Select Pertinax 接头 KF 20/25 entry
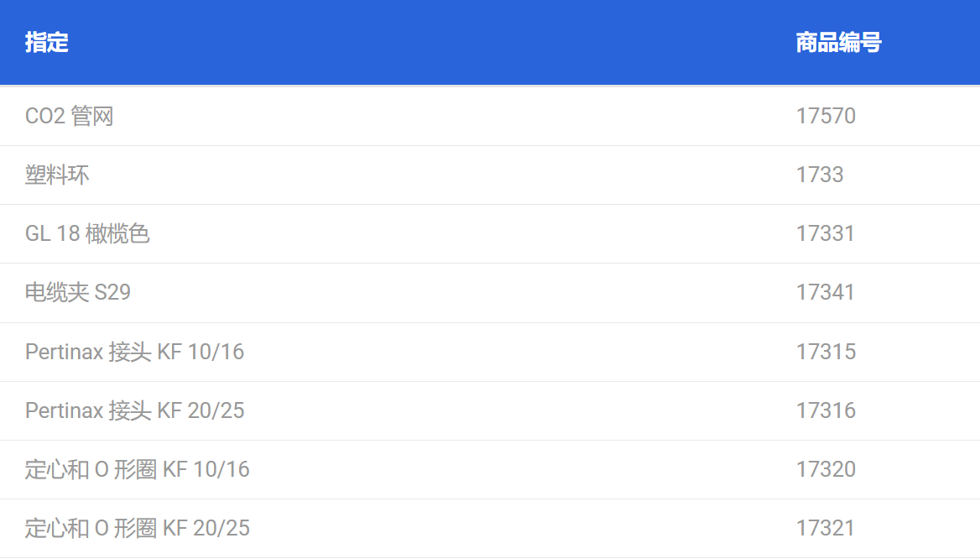The width and height of the screenshot is (980, 559). point(134,410)
